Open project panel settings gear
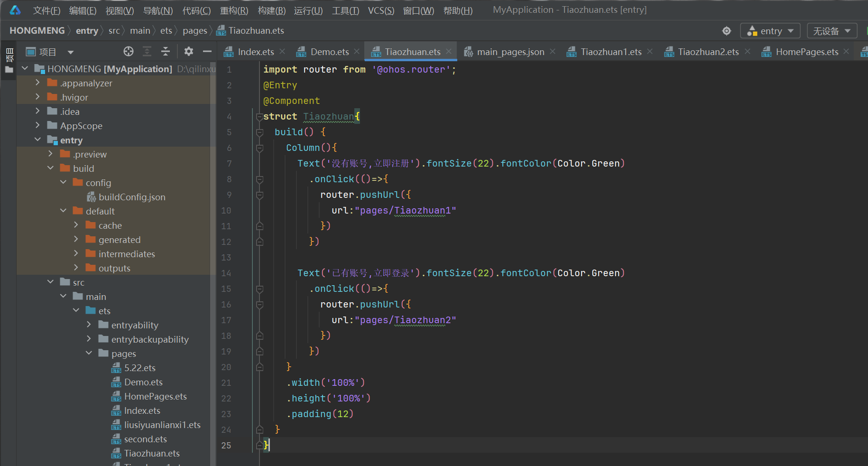868x466 pixels. (189, 51)
